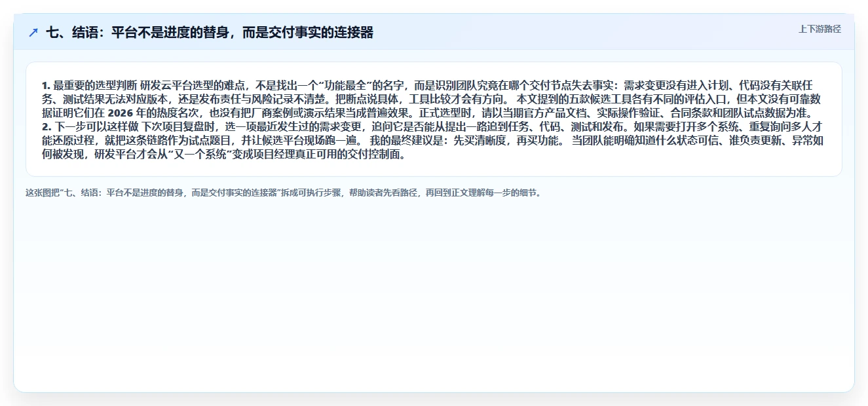
Task: Click the arrow icon beside the 七、结语 heading
Action: tap(33, 33)
